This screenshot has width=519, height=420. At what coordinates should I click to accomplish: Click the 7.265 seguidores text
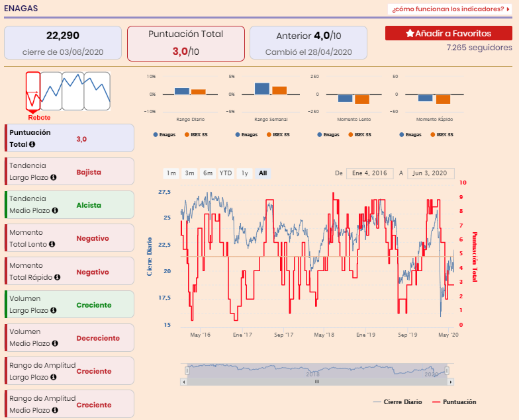pyautogui.click(x=479, y=48)
